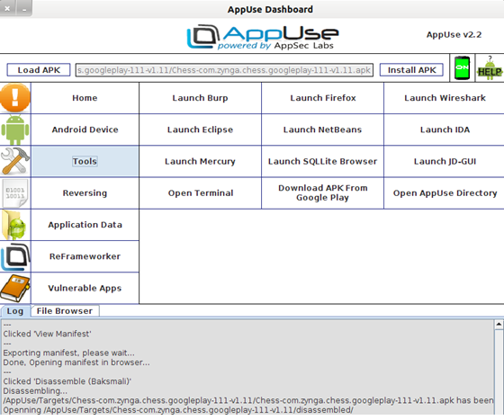The height and width of the screenshot is (420, 504).
Task: Click log line 'Done, Opening manifest in browser...'
Action: (76, 362)
